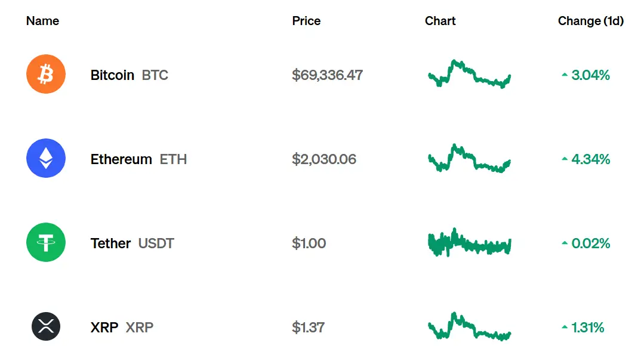Open Ethereum's mini price chart
Screen dimensions: 644x361
tap(469, 159)
